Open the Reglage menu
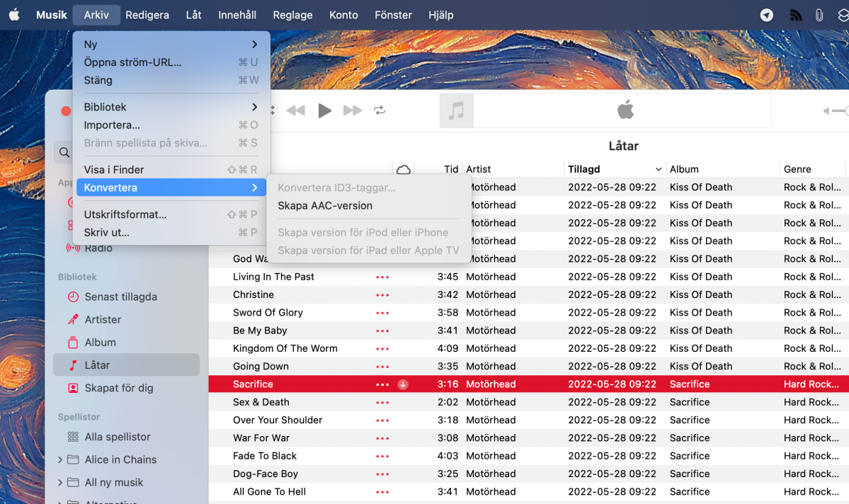The image size is (849, 504). point(292,15)
